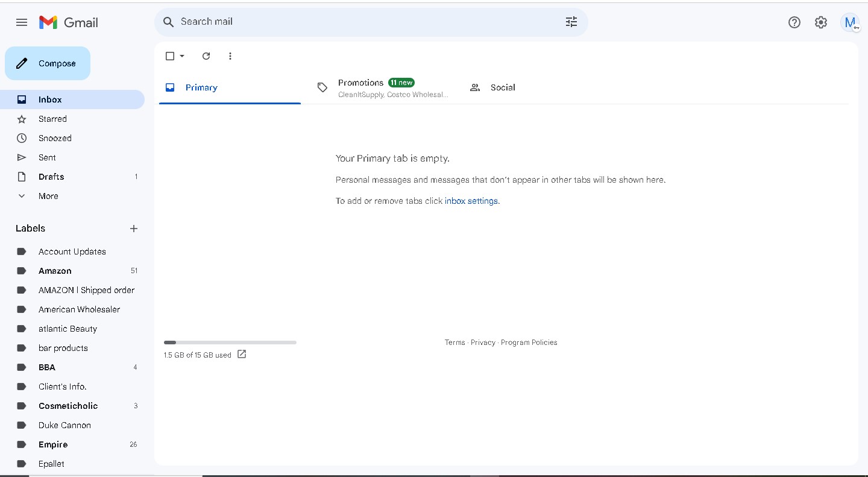Open the BBA label
Viewport: 868px width, 477px height.
tap(72, 367)
